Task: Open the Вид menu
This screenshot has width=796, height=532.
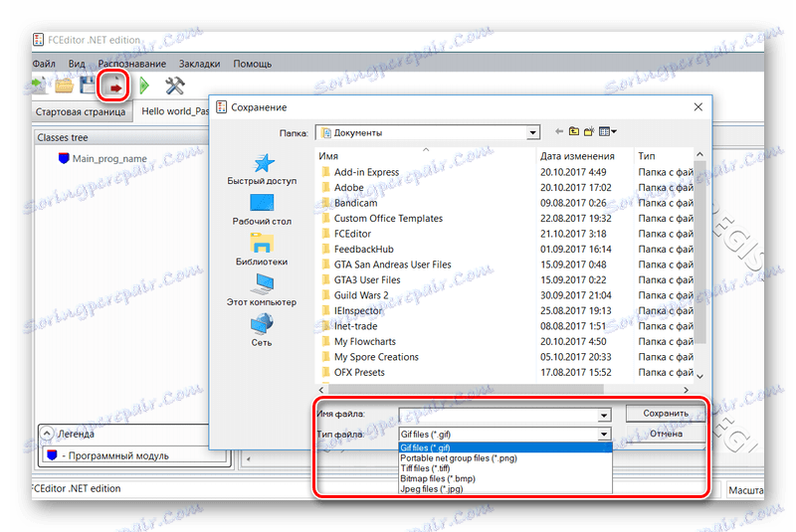Action: click(x=77, y=64)
